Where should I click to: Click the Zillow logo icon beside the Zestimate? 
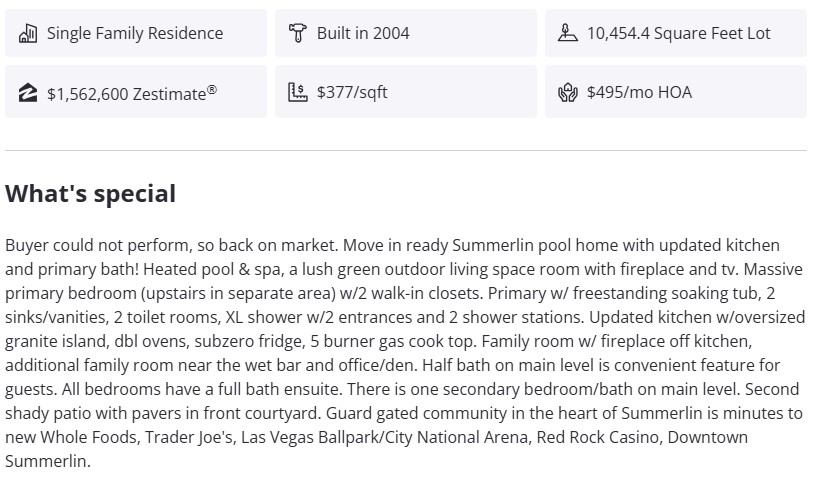(28, 93)
